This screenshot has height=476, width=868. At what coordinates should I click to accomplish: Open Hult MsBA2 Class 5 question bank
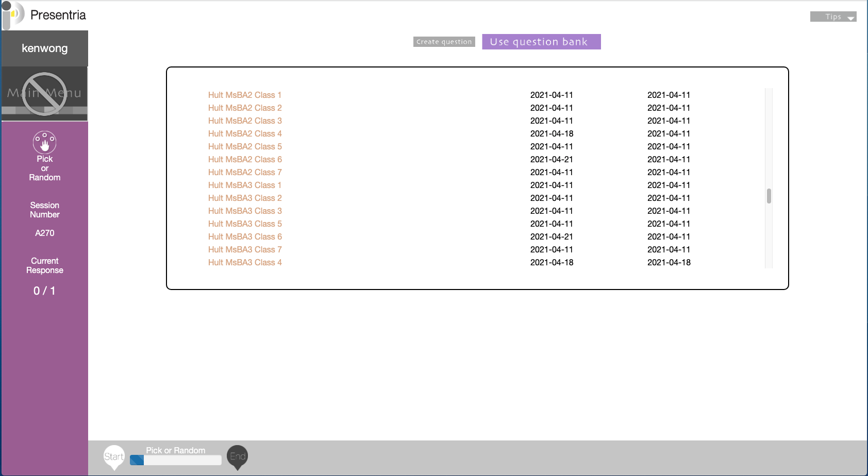pyautogui.click(x=245, y=146)
